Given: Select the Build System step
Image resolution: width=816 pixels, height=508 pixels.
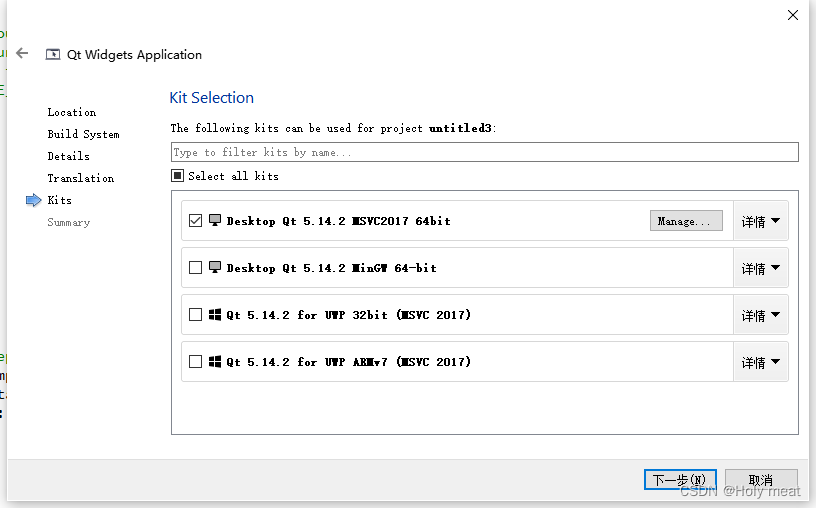Looking at the screenshot, I should pyautogui.click(x=83, y=134).
